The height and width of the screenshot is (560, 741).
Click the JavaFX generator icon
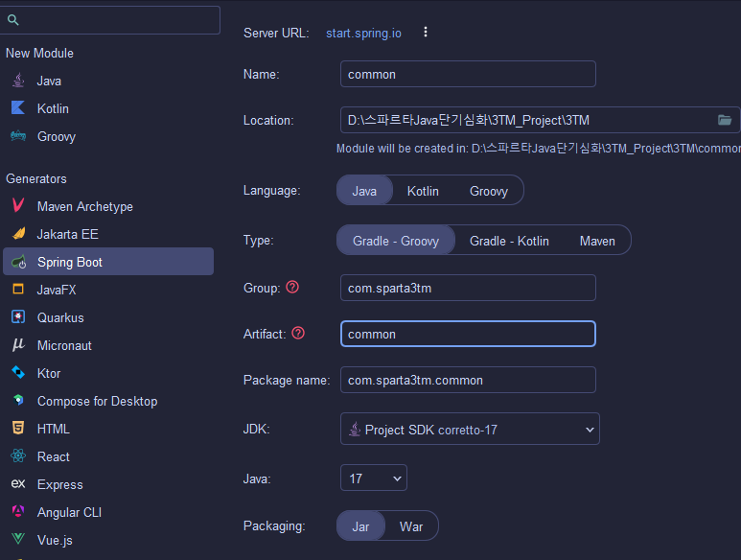click(18, 289)
